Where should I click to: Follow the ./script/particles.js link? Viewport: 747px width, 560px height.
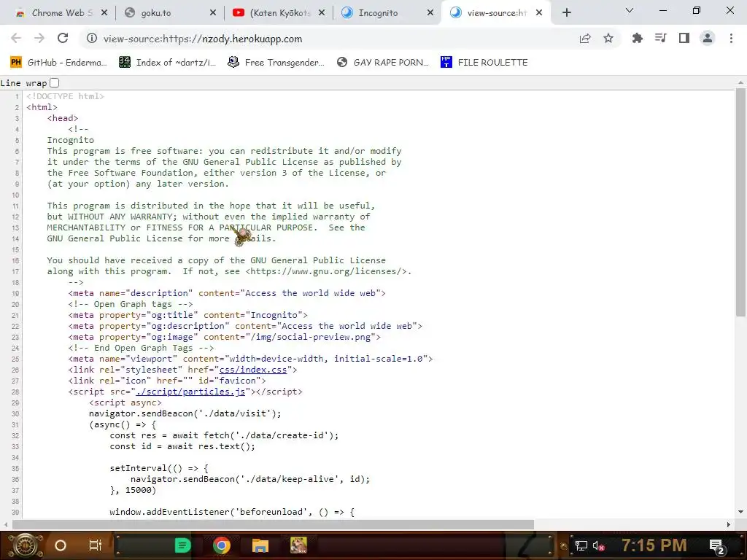190,392
